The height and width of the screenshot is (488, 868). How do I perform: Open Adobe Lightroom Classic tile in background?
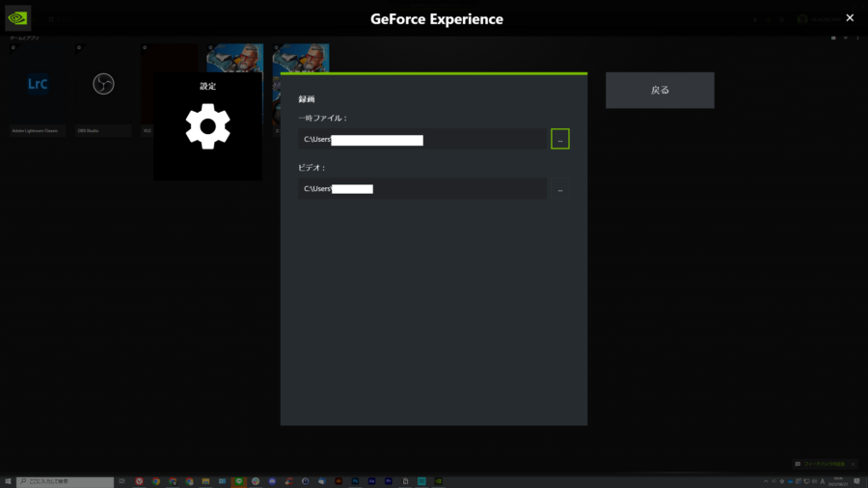[x=37, y=90]
